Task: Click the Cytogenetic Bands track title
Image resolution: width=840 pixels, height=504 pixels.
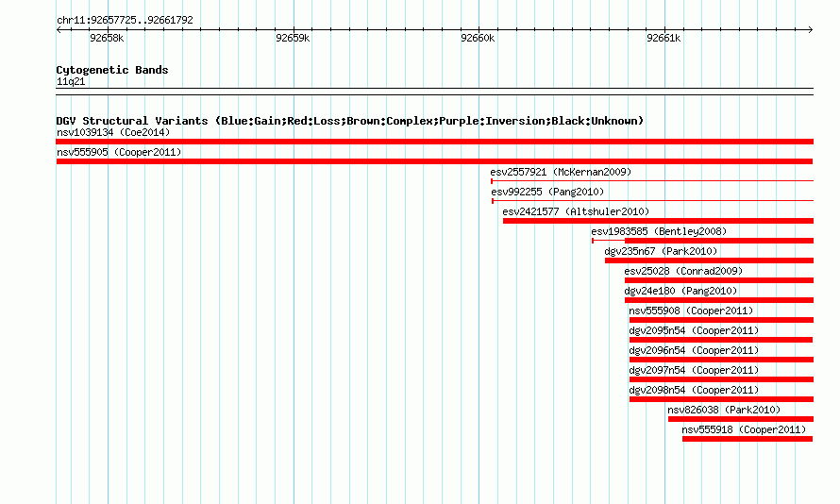Action: [x=112, y=70]
